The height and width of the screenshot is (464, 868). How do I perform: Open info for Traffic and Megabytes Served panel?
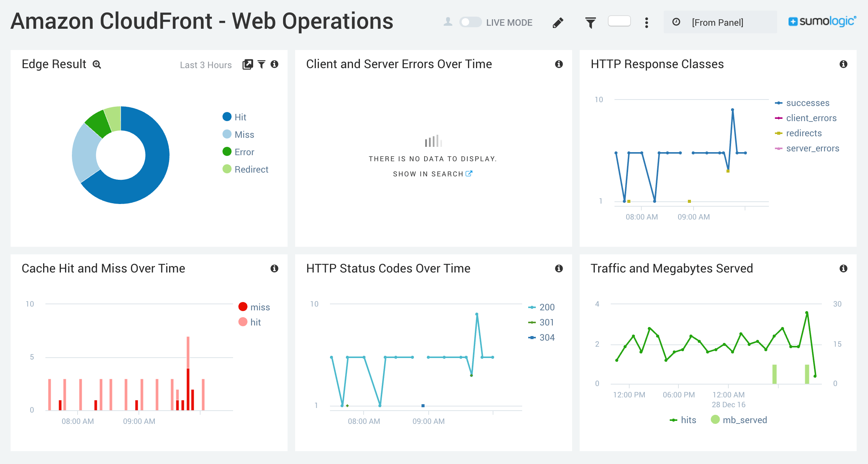click(x=843, y=268)
